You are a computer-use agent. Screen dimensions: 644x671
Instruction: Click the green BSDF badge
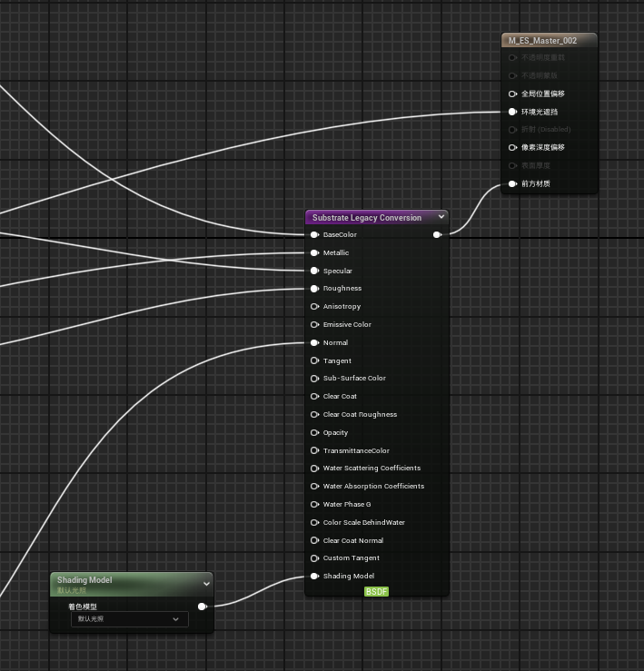376,591
